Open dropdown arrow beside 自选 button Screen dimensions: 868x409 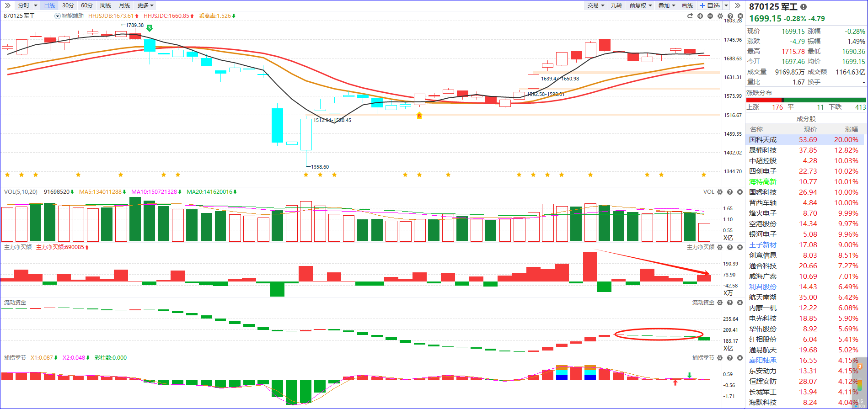(726, 5)
